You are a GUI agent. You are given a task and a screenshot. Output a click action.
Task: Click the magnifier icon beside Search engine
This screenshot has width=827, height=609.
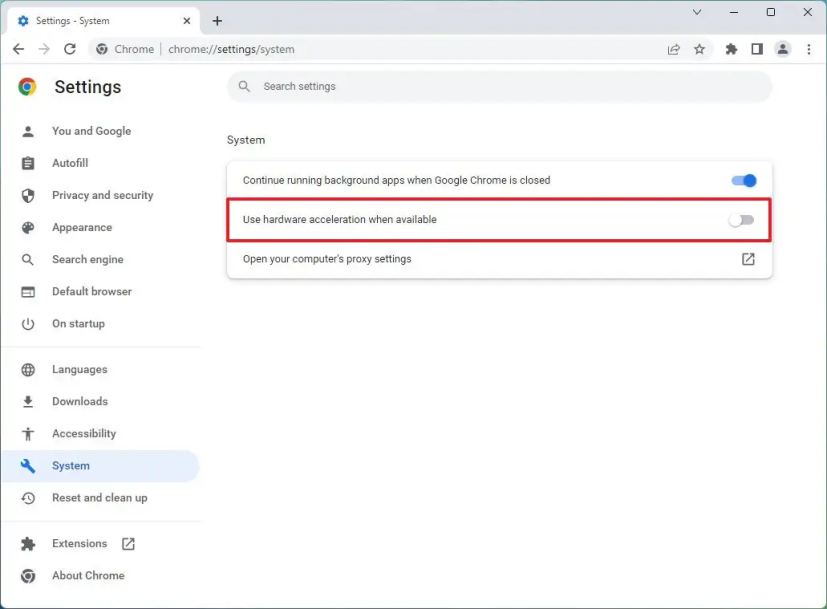point(28,259)
